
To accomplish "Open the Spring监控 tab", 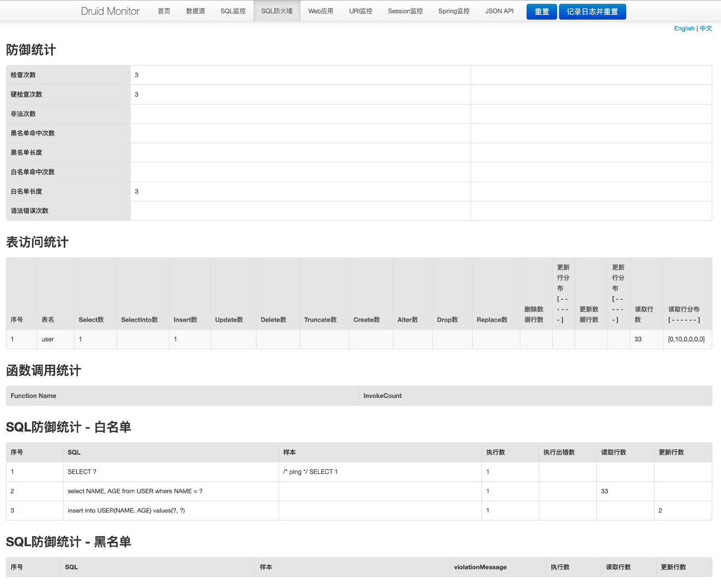I will [x=454, y=11].
